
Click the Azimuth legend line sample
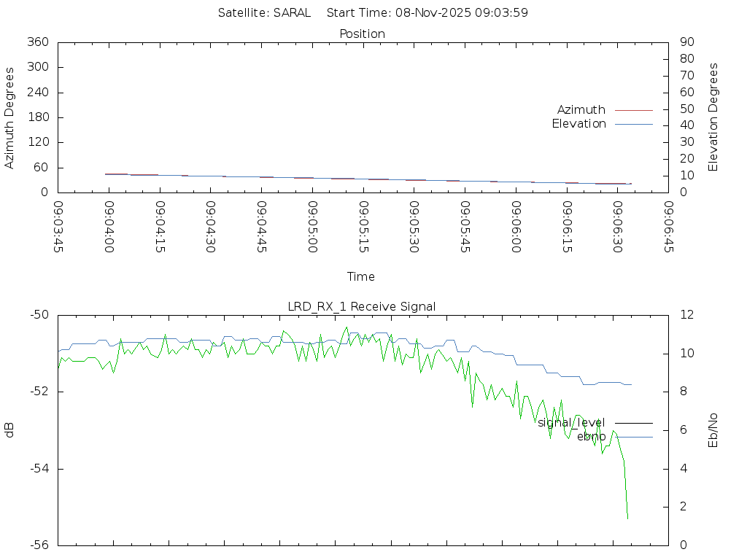tap(633, 110)
